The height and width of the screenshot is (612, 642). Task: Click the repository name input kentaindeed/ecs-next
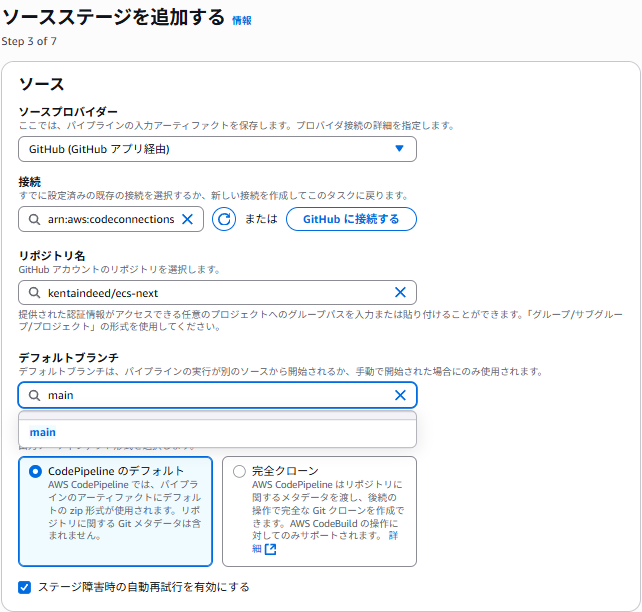click(x=215, y=293)
